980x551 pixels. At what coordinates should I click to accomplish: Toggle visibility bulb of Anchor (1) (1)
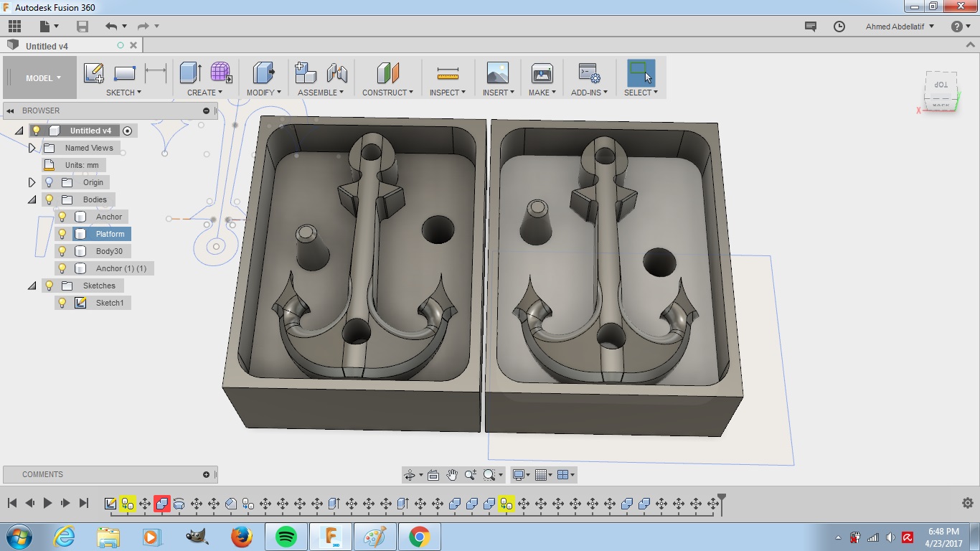pos(62,268)
